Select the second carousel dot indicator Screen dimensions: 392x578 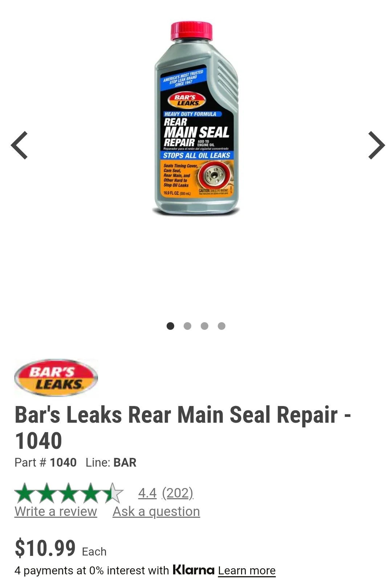click(x=187, y=326)
